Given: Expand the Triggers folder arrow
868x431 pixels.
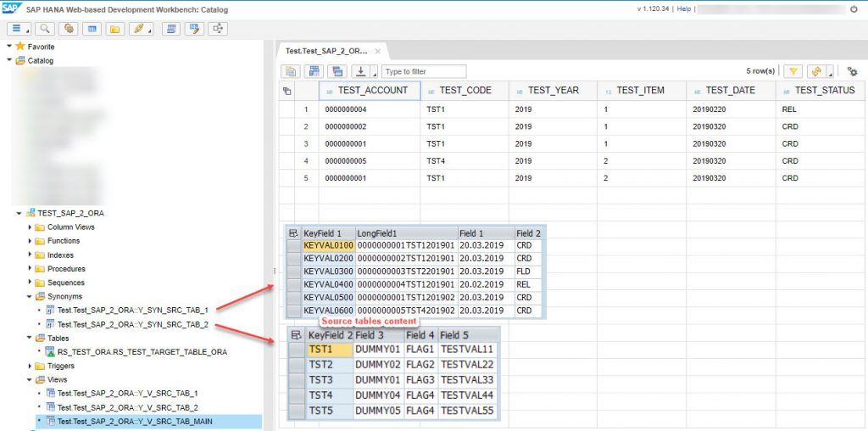Looking at the screenshot, I should [x=30, y=366].
